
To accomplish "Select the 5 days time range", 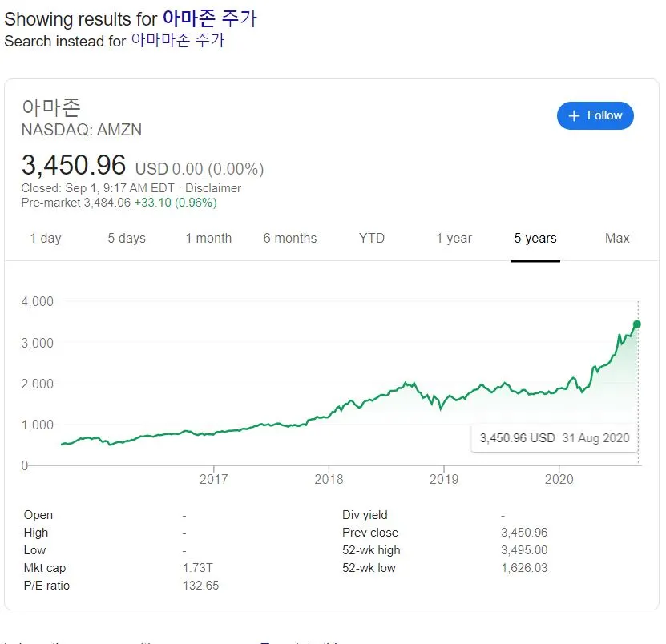I will [x=126, y=238].
